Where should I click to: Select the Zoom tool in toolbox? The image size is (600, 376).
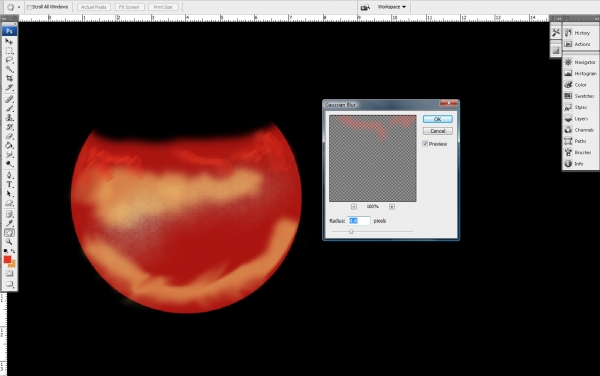pyautogui.click(x=9, y=242)
